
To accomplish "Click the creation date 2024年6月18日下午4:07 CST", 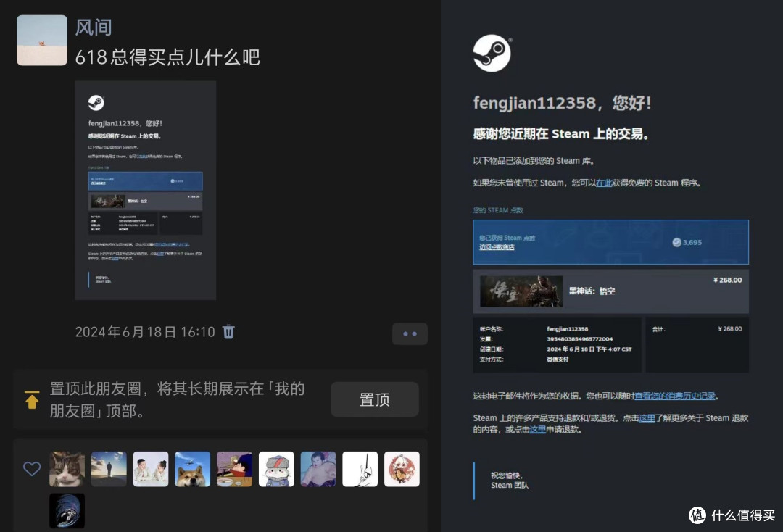I will tap(589, 349).
